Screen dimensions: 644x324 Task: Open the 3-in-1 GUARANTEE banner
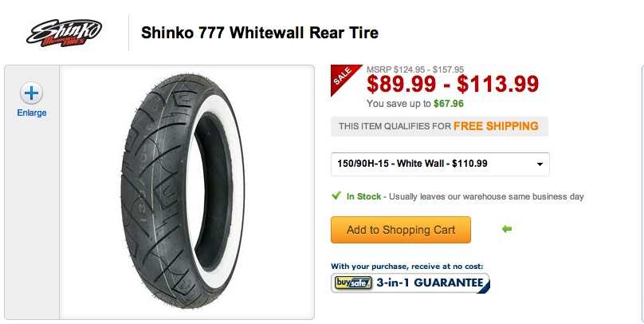[x=410, y=283]
